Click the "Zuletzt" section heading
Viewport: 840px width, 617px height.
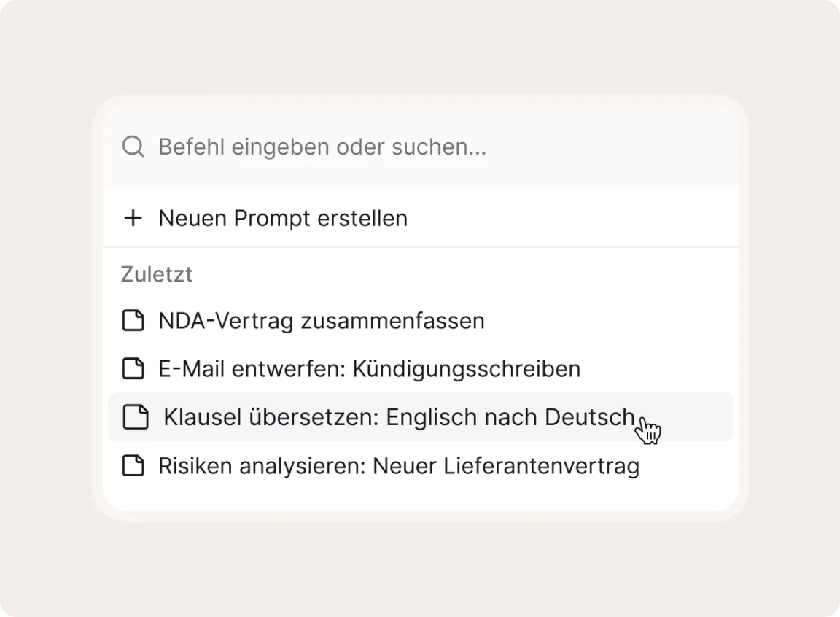coord(157,274)
